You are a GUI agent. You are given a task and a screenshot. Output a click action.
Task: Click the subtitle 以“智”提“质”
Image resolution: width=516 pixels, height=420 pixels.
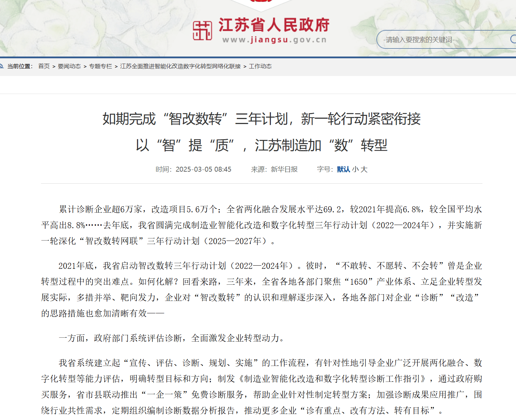[261, 145]
